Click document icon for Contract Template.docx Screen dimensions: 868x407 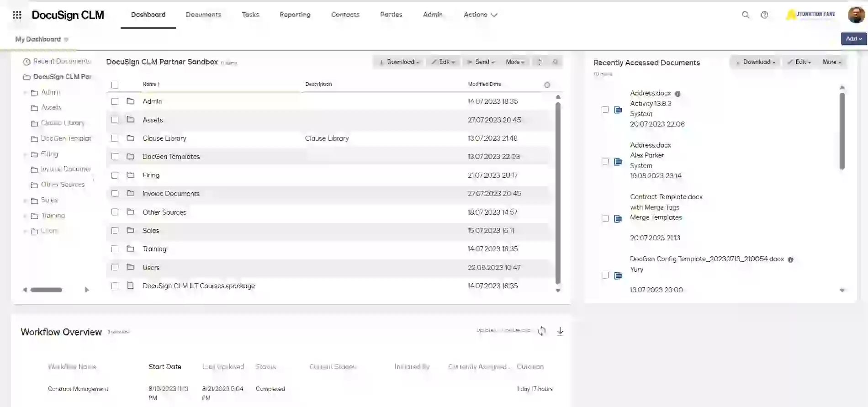(x=618, y=218)
